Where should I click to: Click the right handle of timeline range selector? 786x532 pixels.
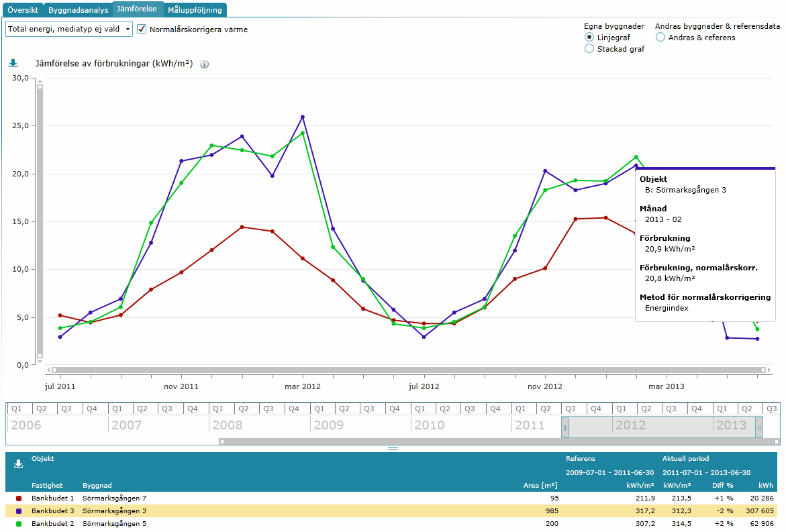click(x=759, y=428)
